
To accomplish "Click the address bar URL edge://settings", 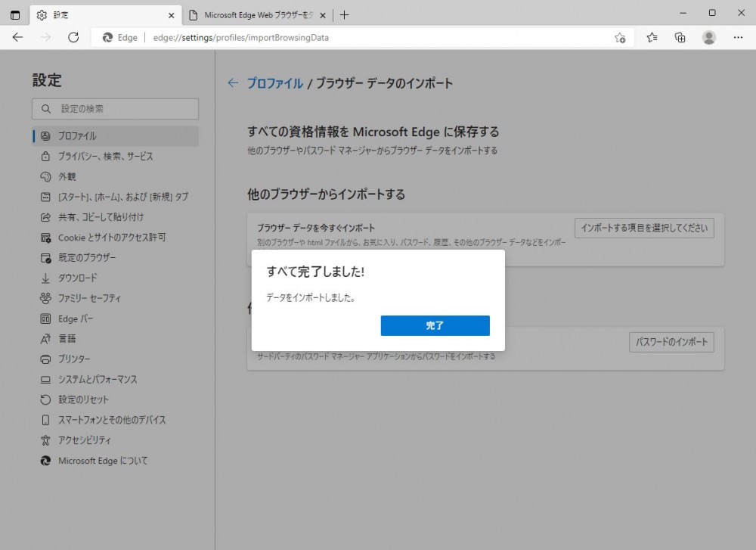I will point(240,38).
